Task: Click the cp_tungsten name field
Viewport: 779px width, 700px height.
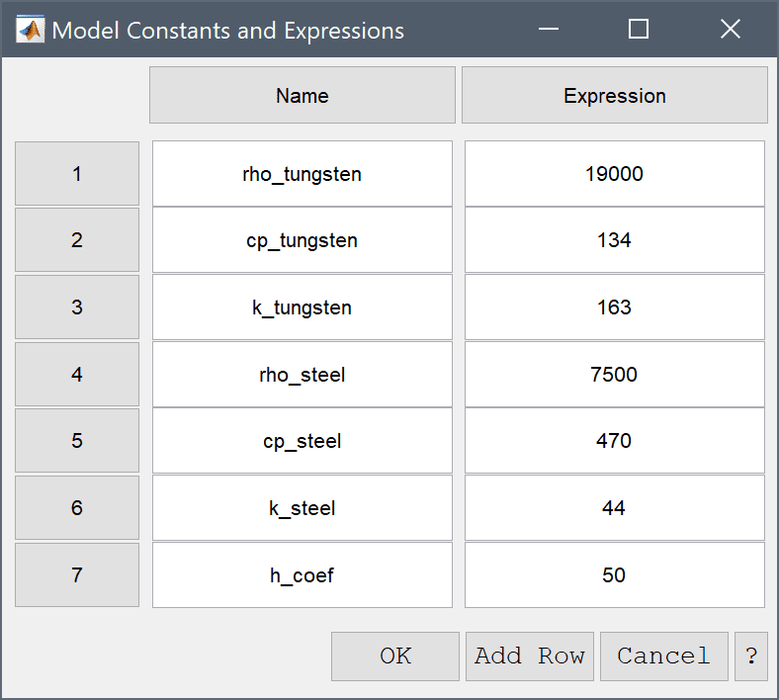Action: pos(303,240)
